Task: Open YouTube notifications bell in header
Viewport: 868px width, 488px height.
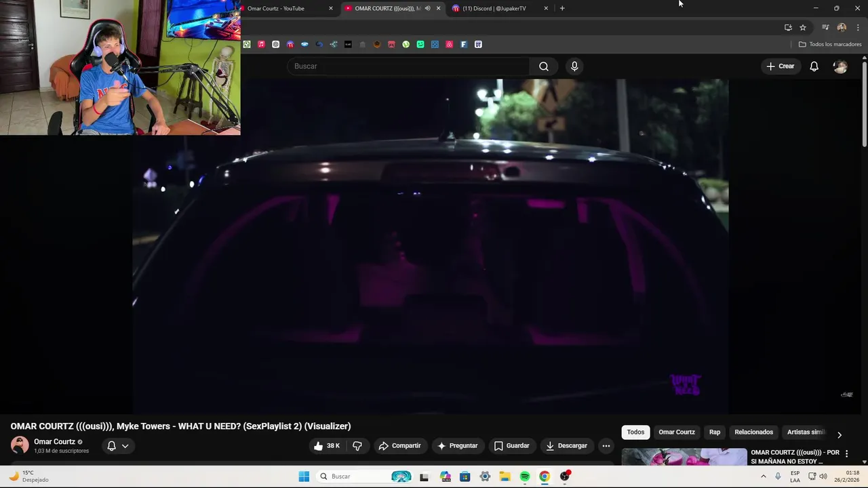Action: pos(814,66)
